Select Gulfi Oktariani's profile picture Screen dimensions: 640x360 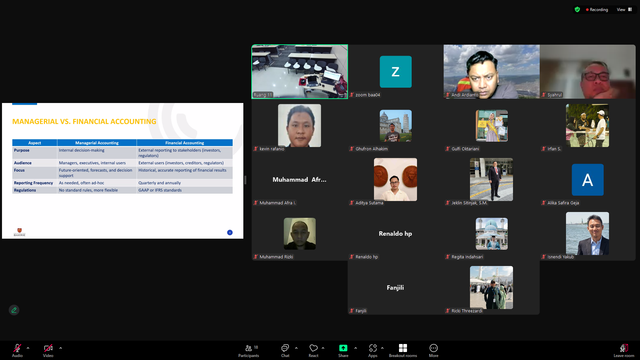click(x=491, y=125)
